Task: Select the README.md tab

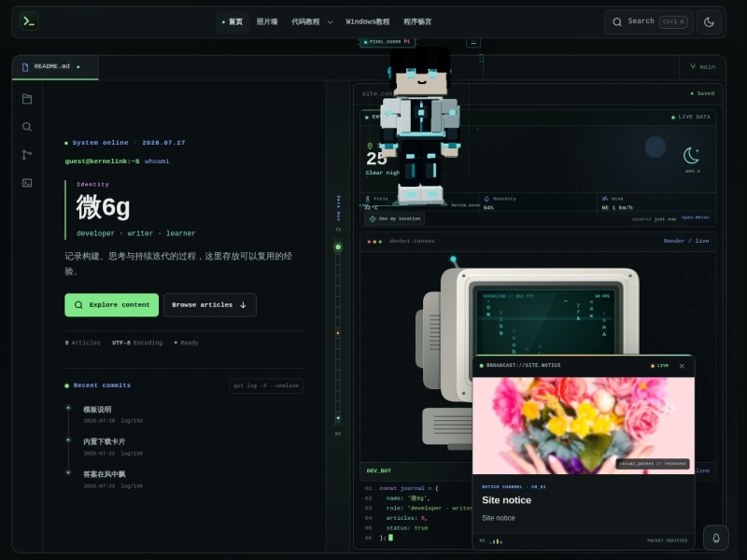Action: pyautogui.click(x=55, y=66)
